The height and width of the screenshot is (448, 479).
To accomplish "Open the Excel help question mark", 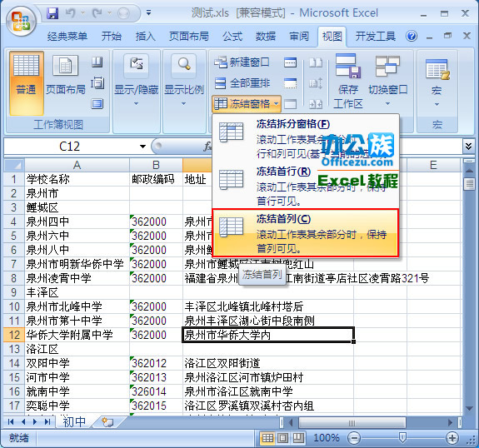I will pos(412,37).
